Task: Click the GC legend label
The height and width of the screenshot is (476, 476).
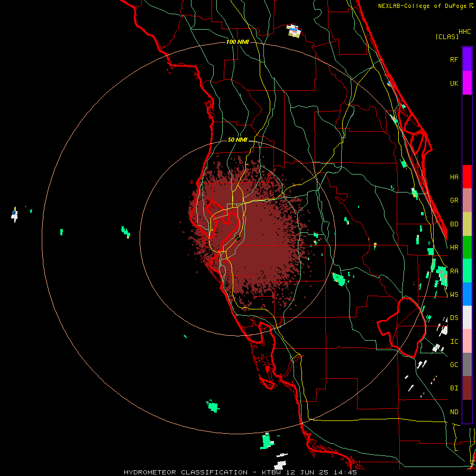Action: (x=454, y=365)
